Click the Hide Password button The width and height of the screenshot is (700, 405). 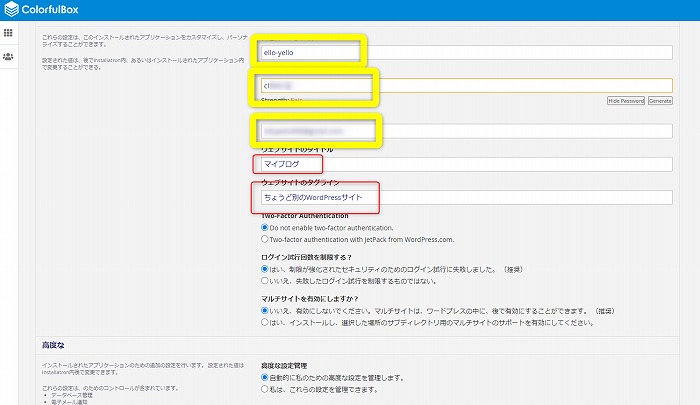(x=625, y=101)
